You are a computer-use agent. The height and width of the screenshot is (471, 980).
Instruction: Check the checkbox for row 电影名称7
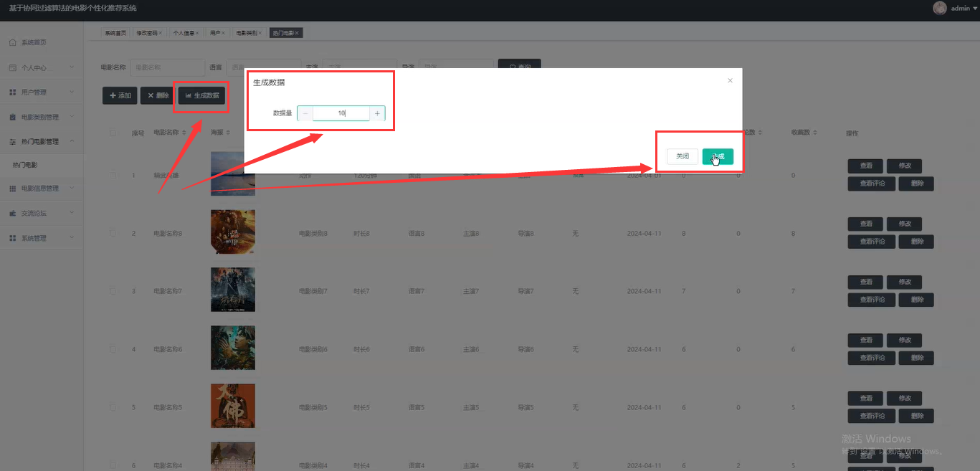click(113, 291)
